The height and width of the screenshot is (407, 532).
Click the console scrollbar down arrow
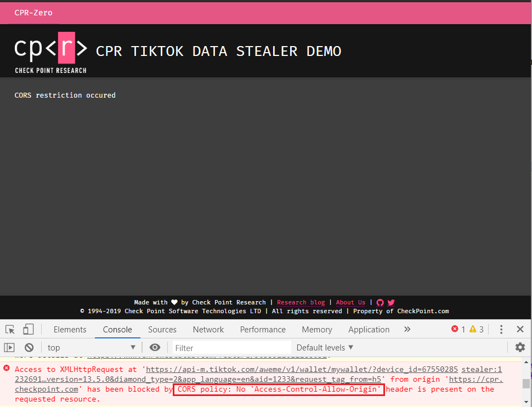tap(526, 402)
